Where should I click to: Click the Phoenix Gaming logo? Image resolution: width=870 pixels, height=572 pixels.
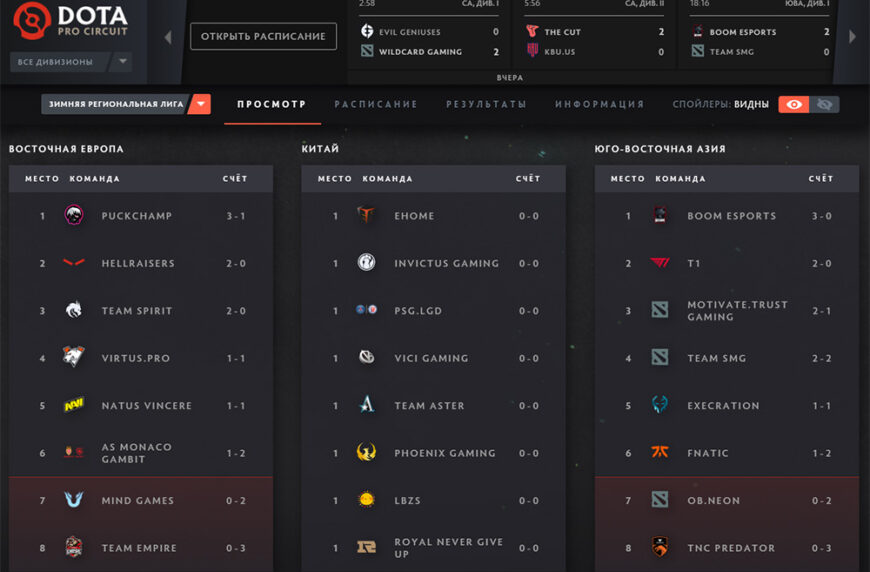[366, 452]
